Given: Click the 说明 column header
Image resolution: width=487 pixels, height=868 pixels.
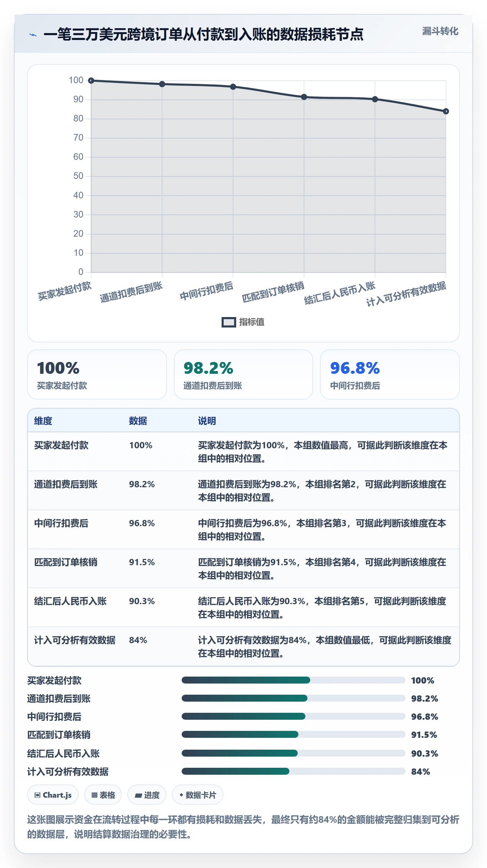Looking at the screenshot, I should point(207,421).
